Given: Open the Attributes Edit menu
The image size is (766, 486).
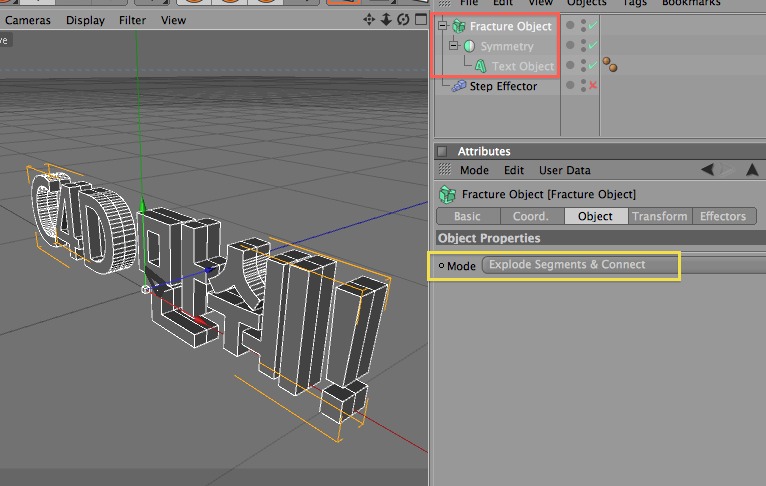Looking at the screenshot, I should click(514, 170).
